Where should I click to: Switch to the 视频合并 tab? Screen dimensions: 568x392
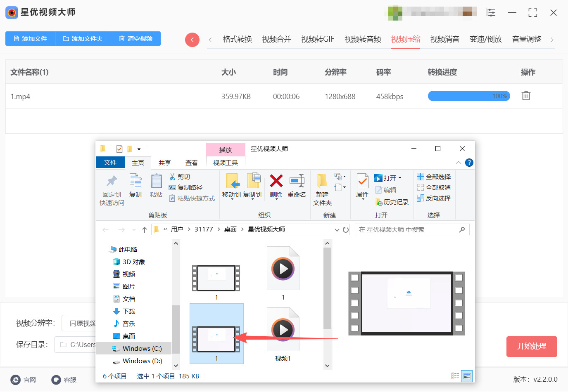(x=276, y=39)
